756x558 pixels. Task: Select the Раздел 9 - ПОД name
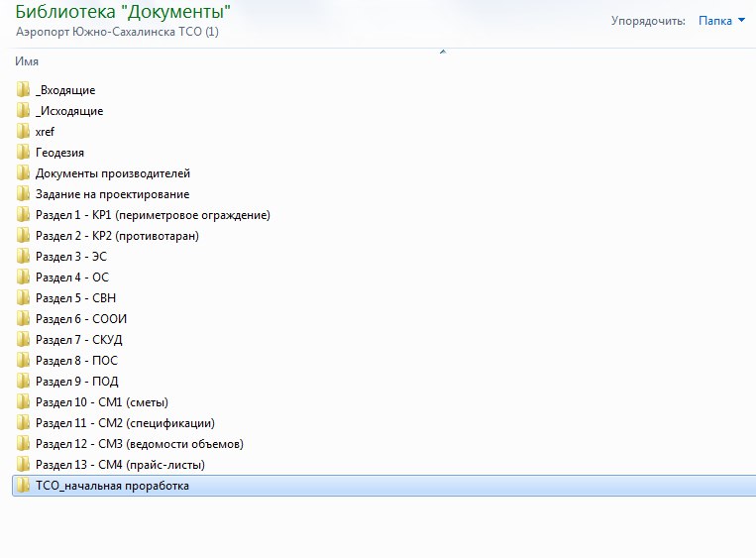[x=77, y=382]
